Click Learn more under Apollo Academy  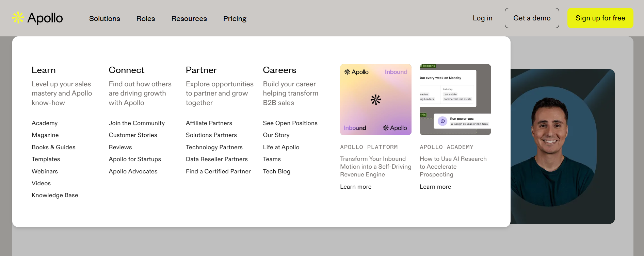pyautogui.click(x=435, y=187)
